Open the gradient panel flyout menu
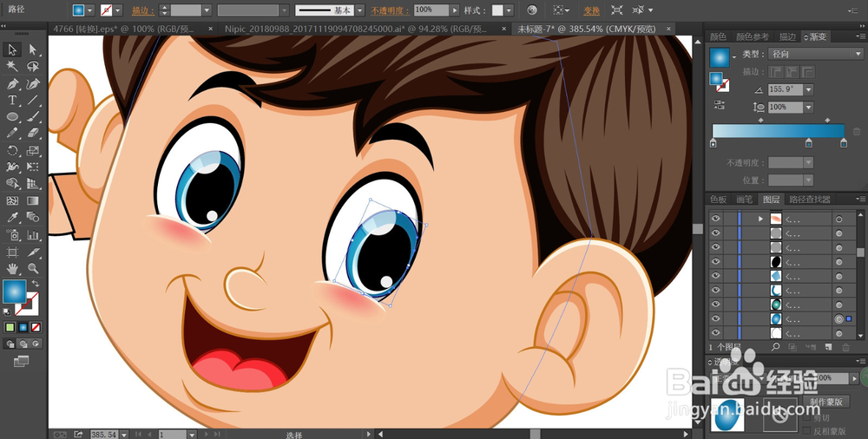This screenshot has width=868, height=439. tap(861, 36)
